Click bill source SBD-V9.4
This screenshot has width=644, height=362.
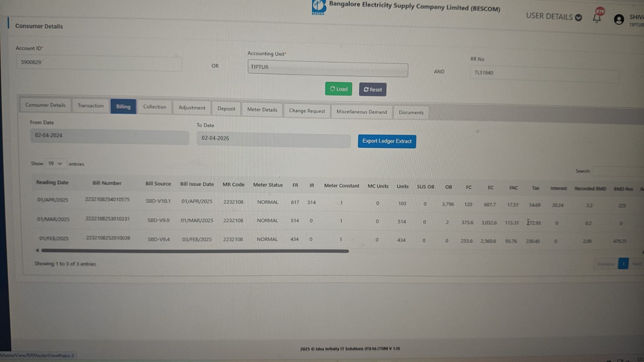(159, 239)
